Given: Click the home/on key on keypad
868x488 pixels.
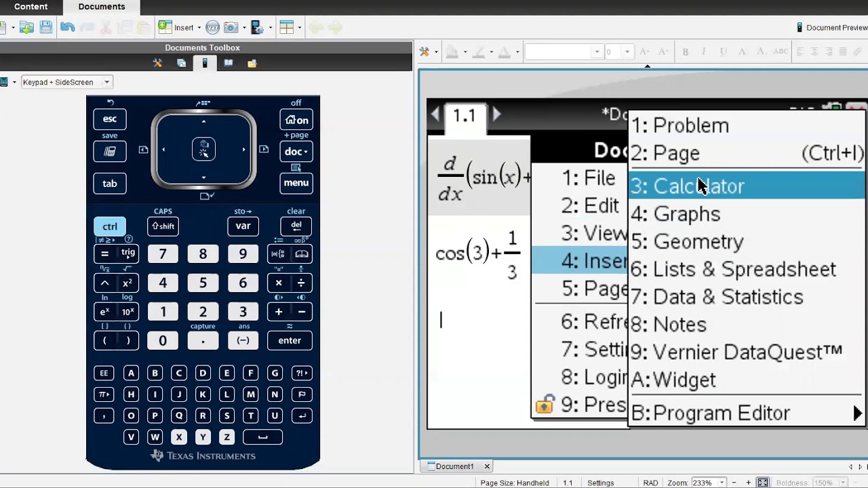Looking at the screenshot, I should click(296, 120).
